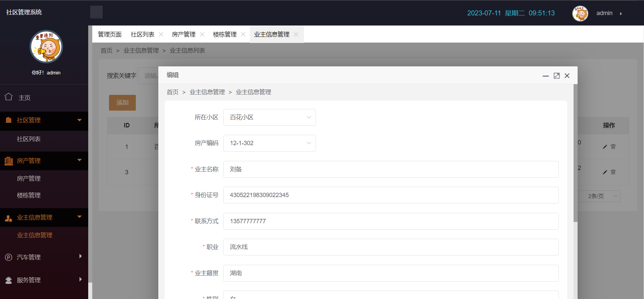This screenshot has height=299, width=644.
Task: Delete row 1 with the trash icon
Action: click(x=613, y=146)
